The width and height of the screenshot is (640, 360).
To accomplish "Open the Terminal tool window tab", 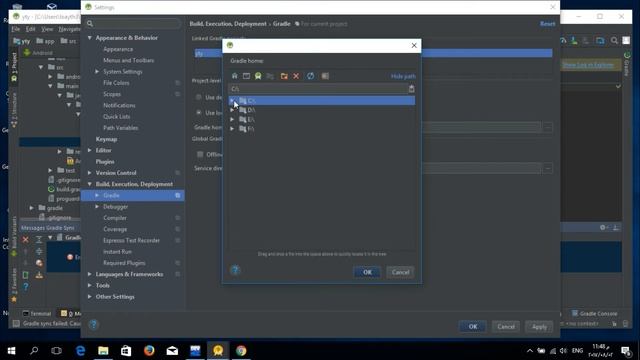I will click(37, 313).
